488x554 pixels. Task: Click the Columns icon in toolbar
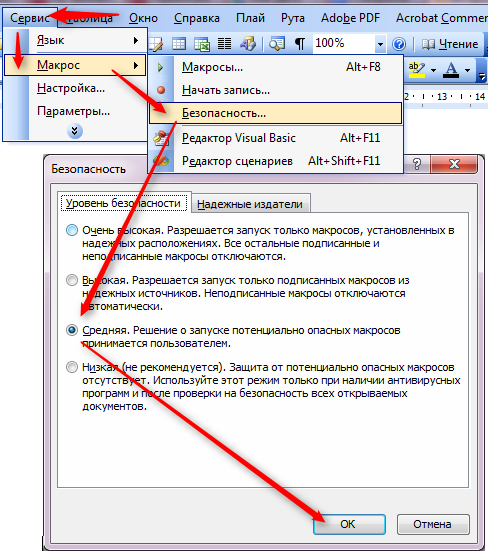(224, 44)
